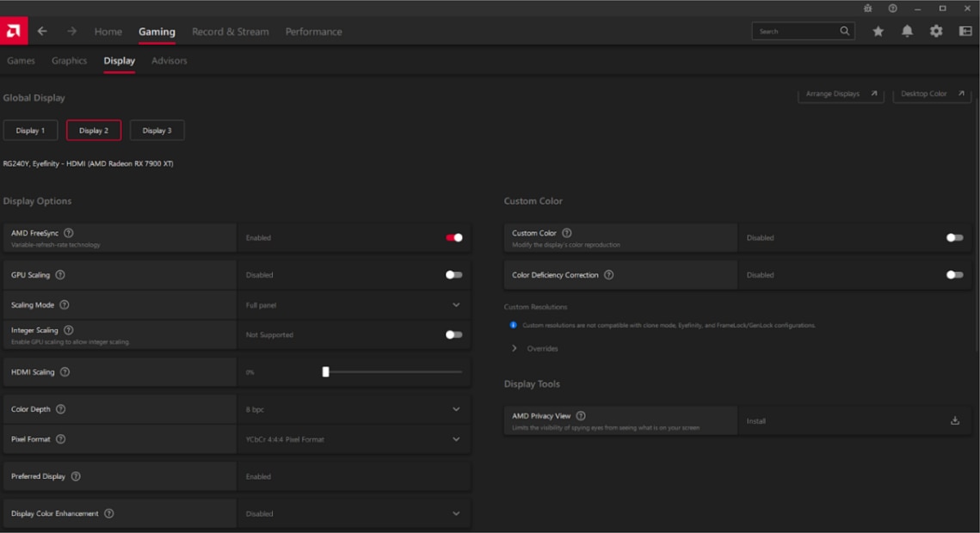The width and height of the screenshot is (980, 533).
Task: Show help for Custom Color
Action: [567, 233]
